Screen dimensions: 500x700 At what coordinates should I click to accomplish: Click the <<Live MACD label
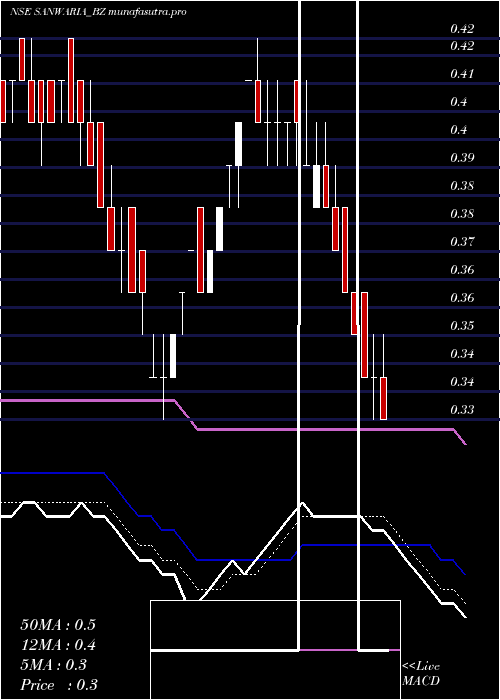pyautogui.click(x=421, y=673)
